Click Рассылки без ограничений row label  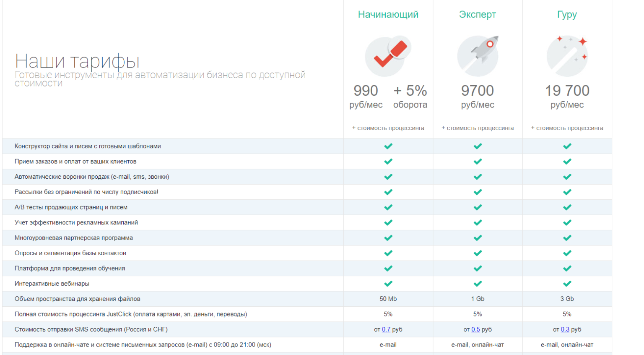86,192
